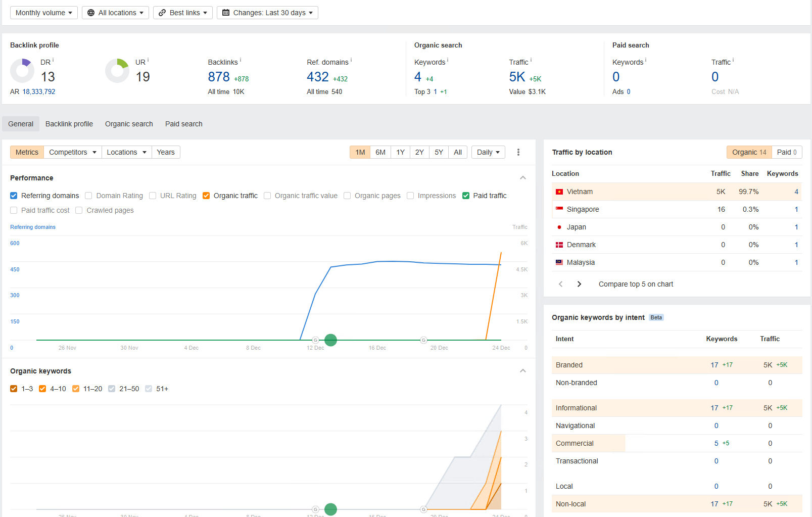
Task: Select Organic 14 tab in Traffic by location
Action: point(749,152)
